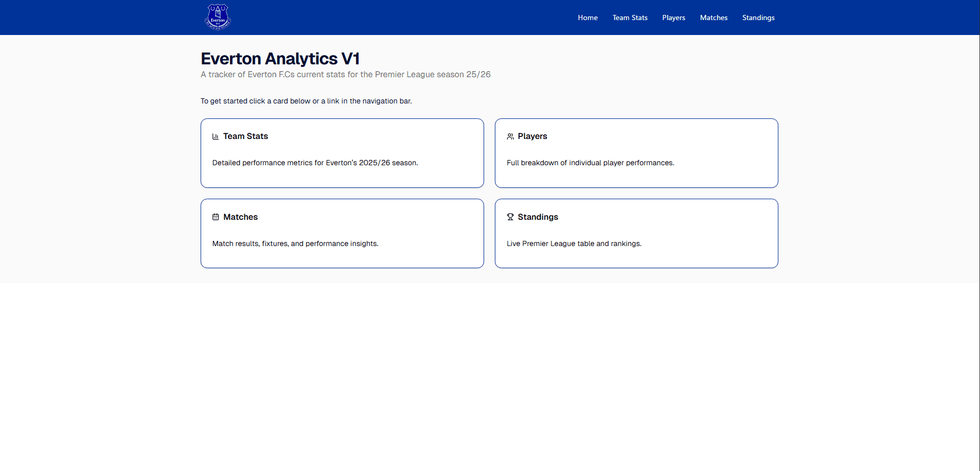Image resolution: width=980 pixels, height=471 pixels.
Task: Open the Players card heading
Action: point(532,136)
